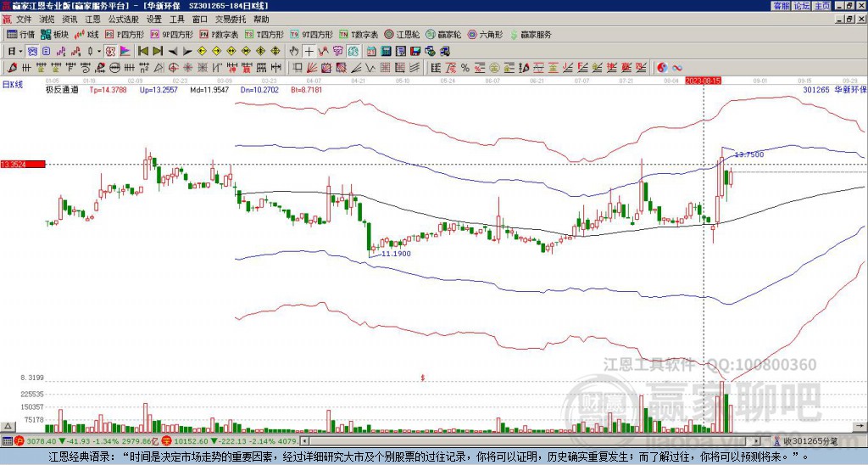Screen dimensions: 868x465
Task: Open the 板块 sector view
Action: pyautogui.click(x=54, y=34)
